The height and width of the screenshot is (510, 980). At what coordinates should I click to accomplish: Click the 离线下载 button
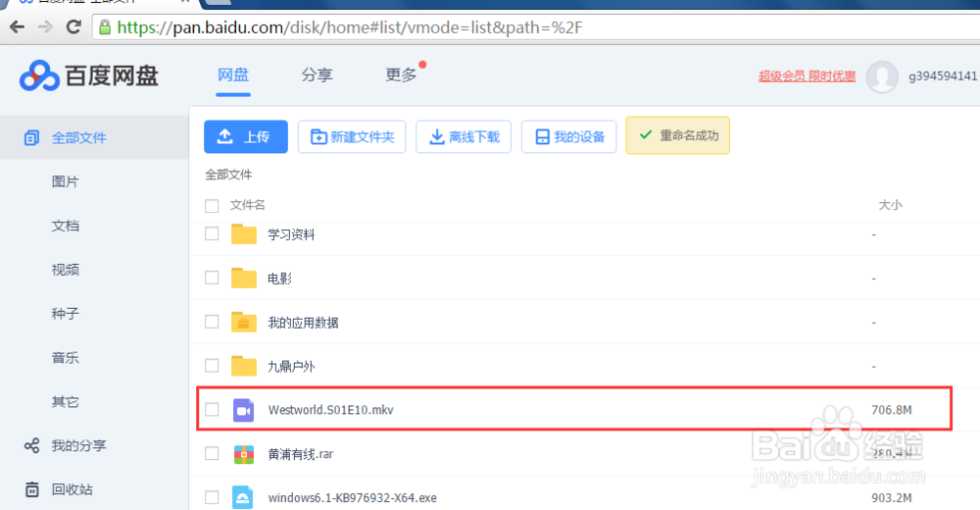(464, 136)
